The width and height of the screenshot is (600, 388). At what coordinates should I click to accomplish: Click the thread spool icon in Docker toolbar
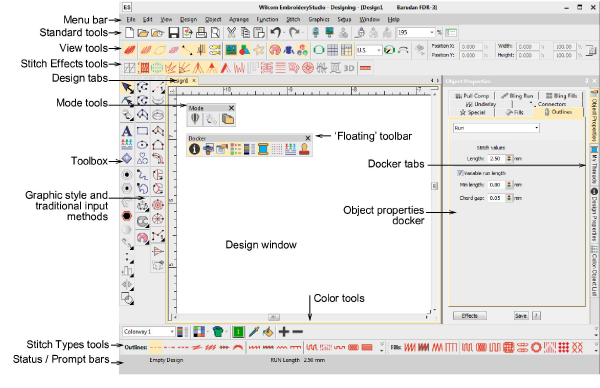tap(263, 149)
